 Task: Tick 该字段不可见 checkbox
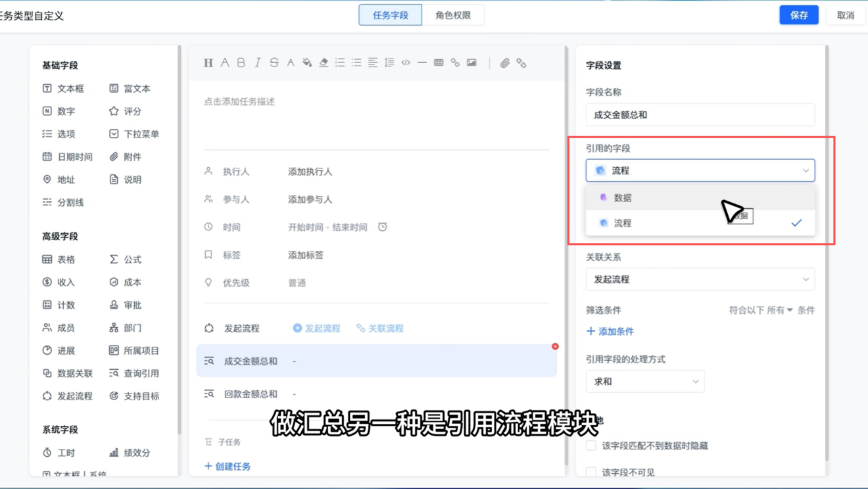[x=591, y=472]
